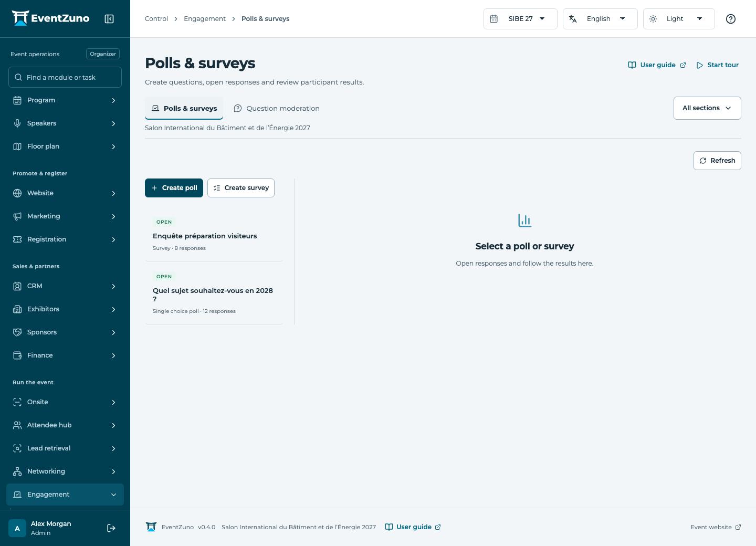Click the bar chart icon in empty panel
This screenshot has width=756, height=546.
(524, 220)
